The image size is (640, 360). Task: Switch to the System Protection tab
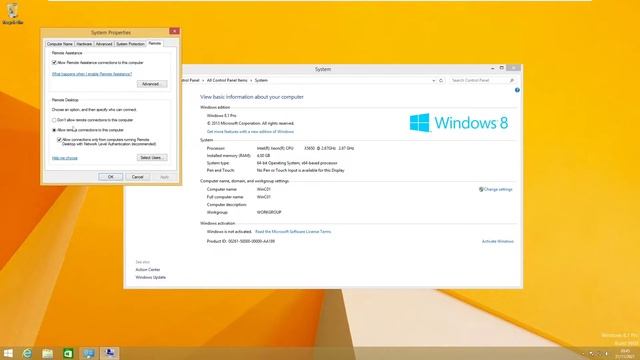[x=130, y=44]
